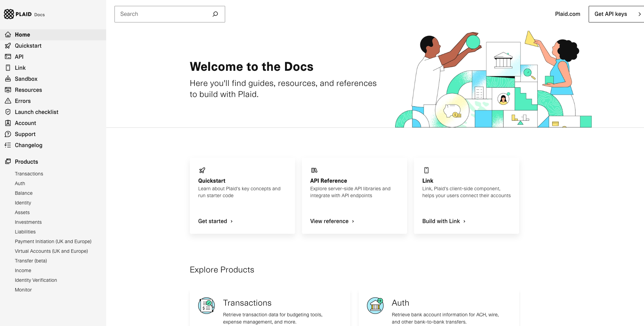Click the API Reference books icon

[x=314, y=170]
